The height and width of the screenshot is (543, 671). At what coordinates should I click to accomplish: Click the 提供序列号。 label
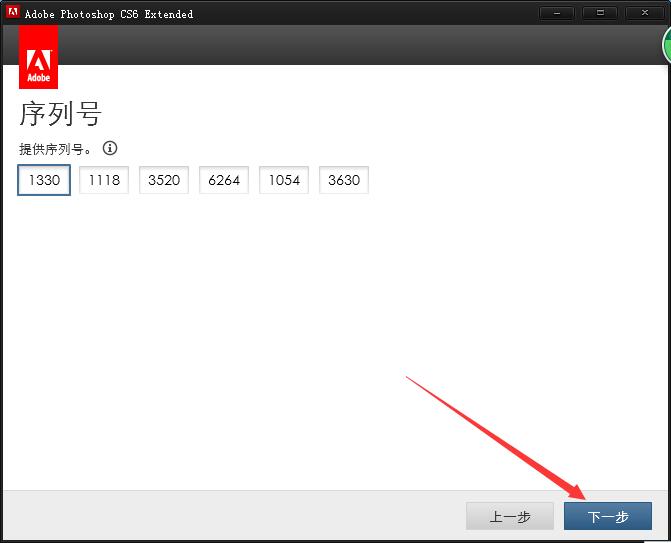click(55, 149)
